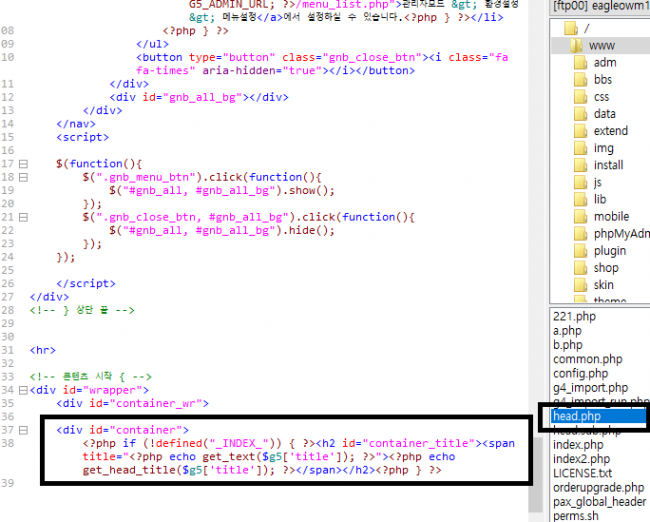The height and width of the screenshot is (522, 650).
Task: Select b.php in the file list
Action: (x=568, y=345)
